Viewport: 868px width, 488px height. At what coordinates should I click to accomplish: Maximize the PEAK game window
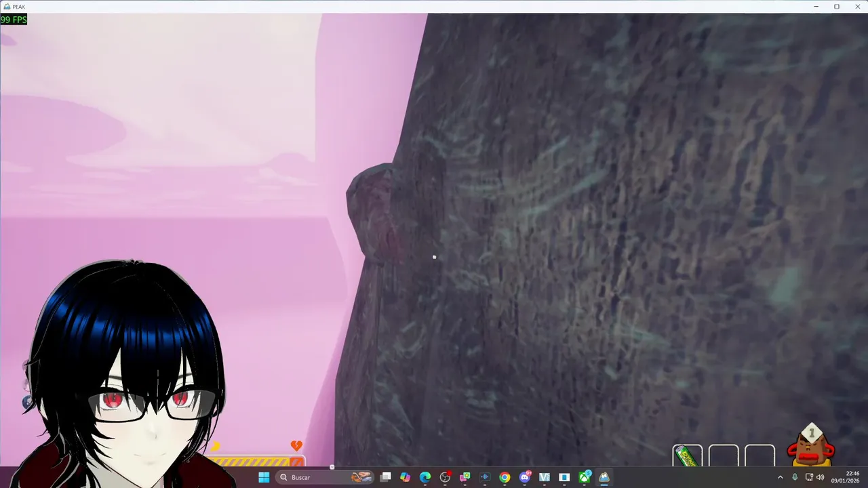pos(837,6)
